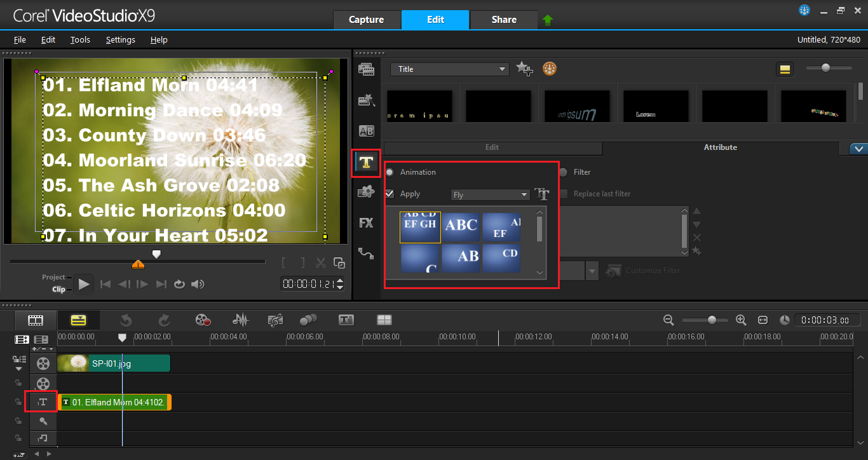Click the Title track T button

pos(42,402)
